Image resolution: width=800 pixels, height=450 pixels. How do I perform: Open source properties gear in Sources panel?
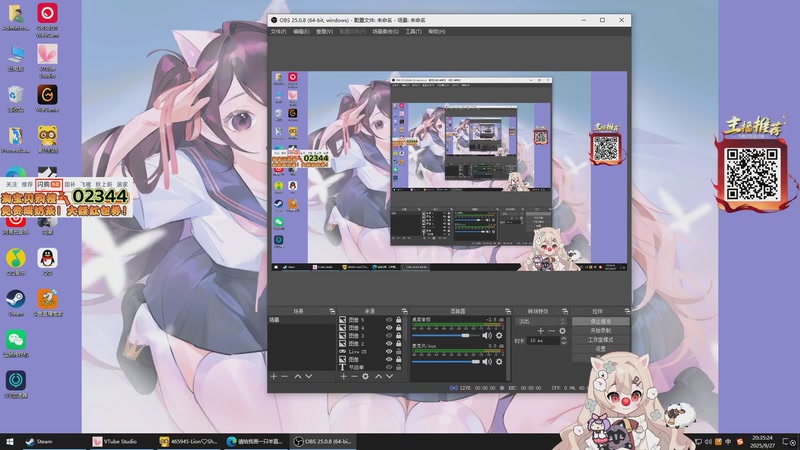coord(365,377)
